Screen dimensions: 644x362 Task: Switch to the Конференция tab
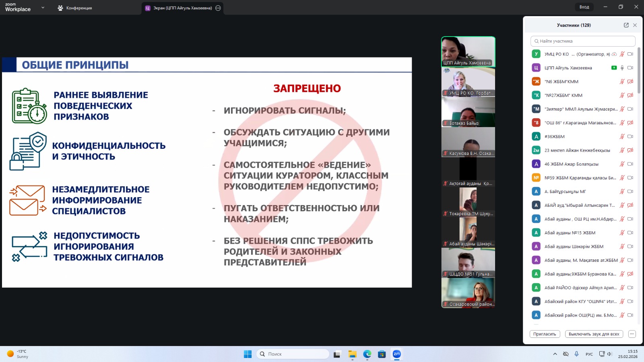point(75,8)
